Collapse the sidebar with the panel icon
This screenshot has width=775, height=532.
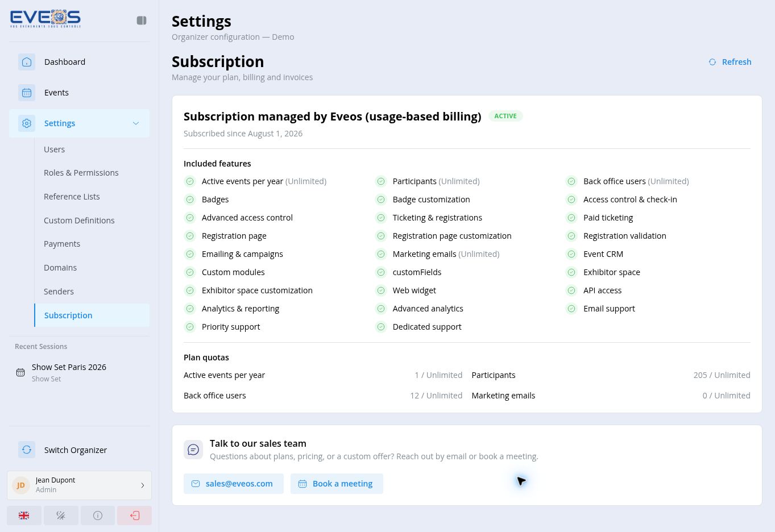coord(142,20)
